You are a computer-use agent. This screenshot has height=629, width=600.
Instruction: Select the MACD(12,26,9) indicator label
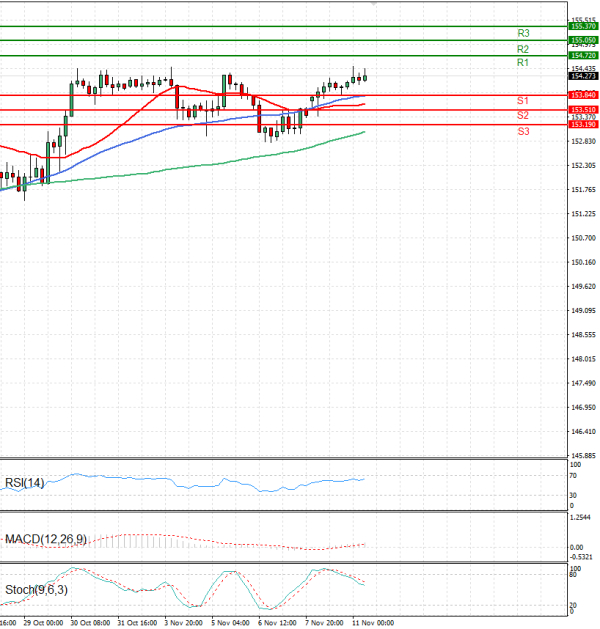pos(45,540)
